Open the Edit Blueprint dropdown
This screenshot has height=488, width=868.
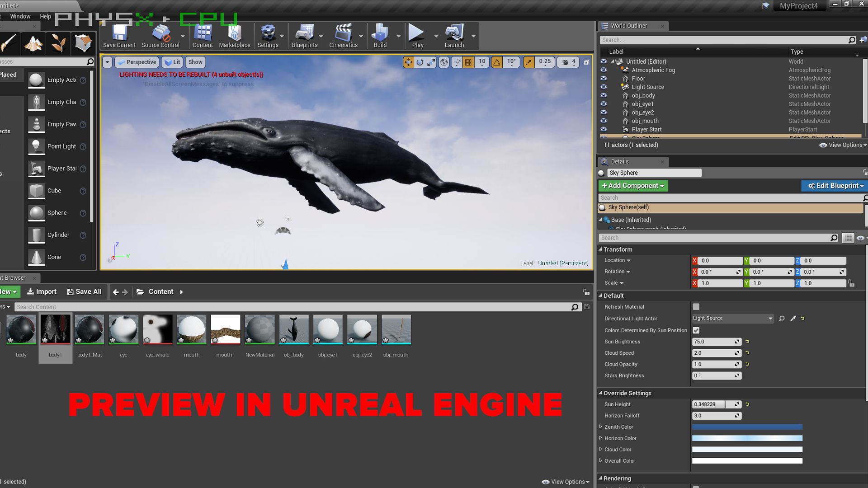(x=835, y=186)
